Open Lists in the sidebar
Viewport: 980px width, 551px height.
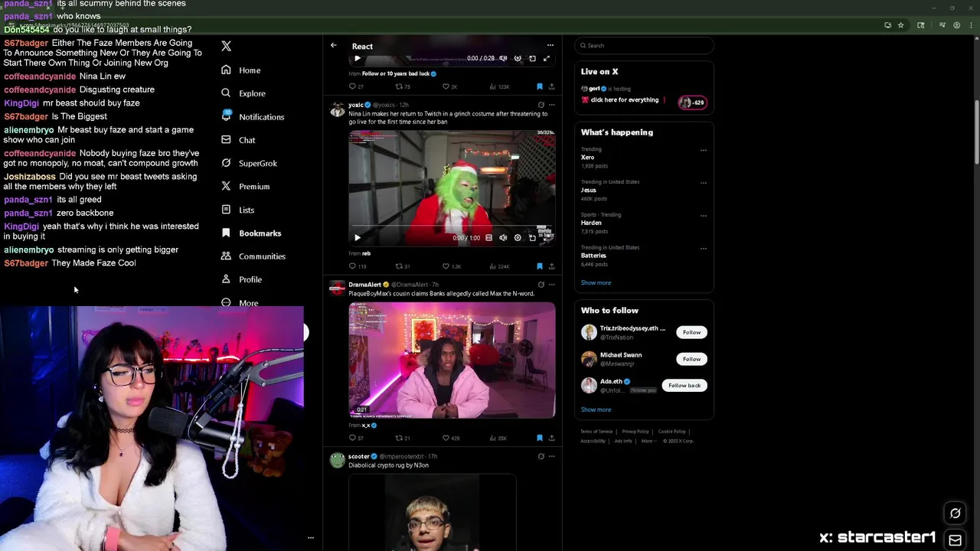coord(237,210)
